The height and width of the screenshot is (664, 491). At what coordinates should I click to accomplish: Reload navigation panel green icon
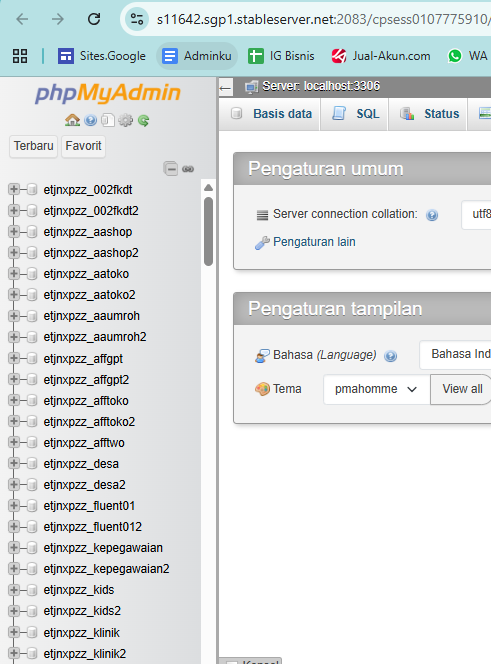pos(144,121)
